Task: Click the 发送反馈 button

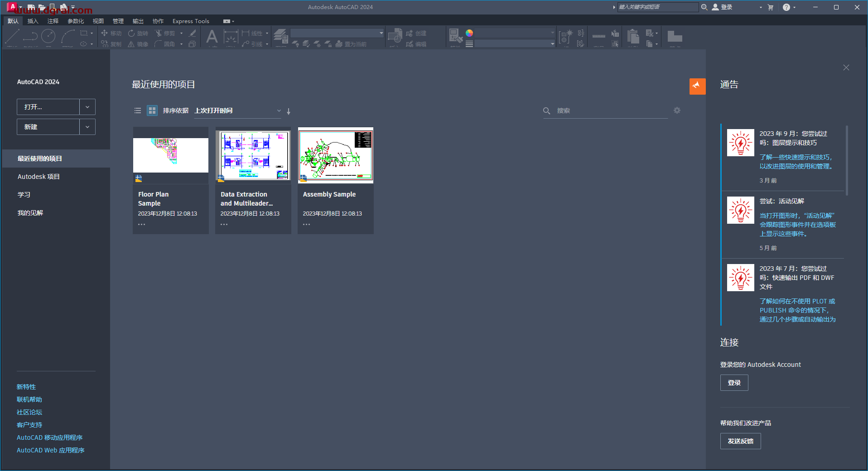Action: coord(740,441)
